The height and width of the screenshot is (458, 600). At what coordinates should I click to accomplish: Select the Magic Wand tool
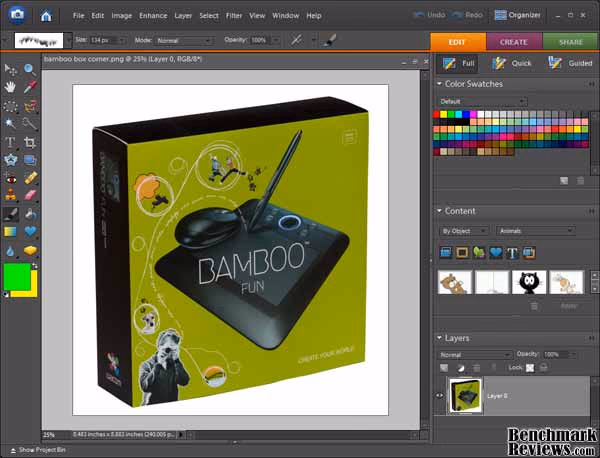(10, 124)
